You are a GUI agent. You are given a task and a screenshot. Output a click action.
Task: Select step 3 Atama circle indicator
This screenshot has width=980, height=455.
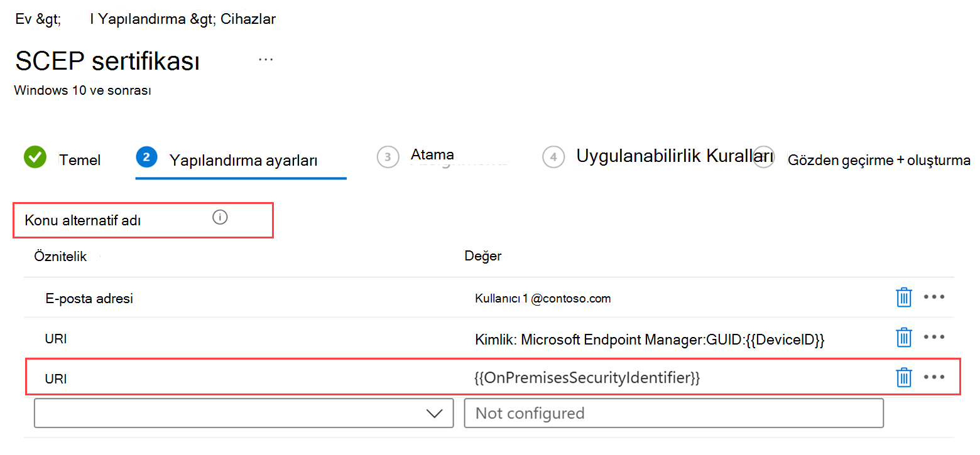pyautogui.click(x=388, y=158)
